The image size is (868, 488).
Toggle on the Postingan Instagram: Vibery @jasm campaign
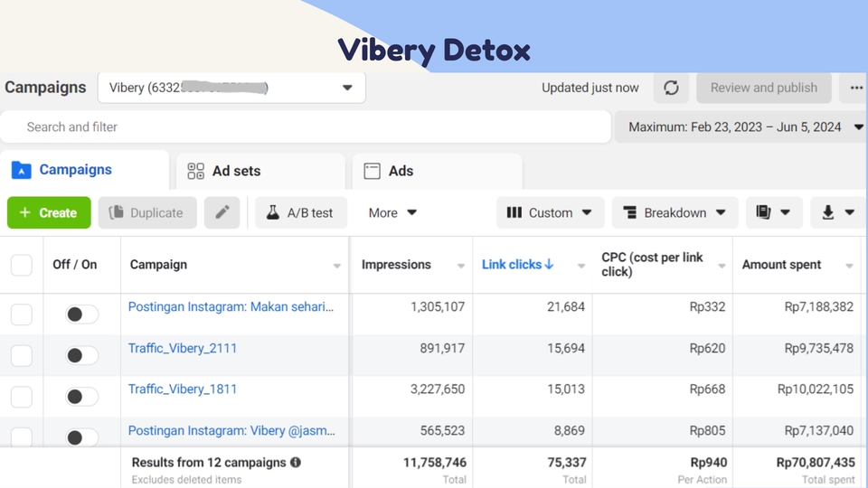[81, 437]
